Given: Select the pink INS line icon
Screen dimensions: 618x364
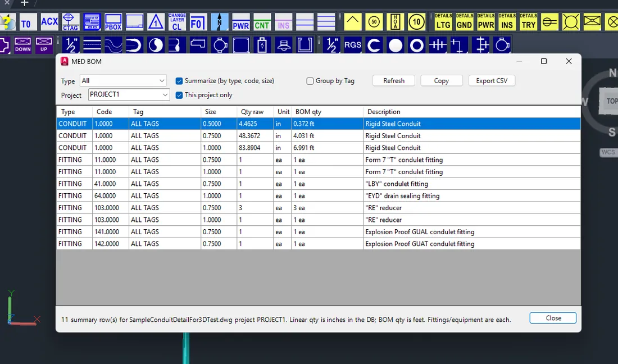Looking at the screenshot, I should tap(283, 22).
